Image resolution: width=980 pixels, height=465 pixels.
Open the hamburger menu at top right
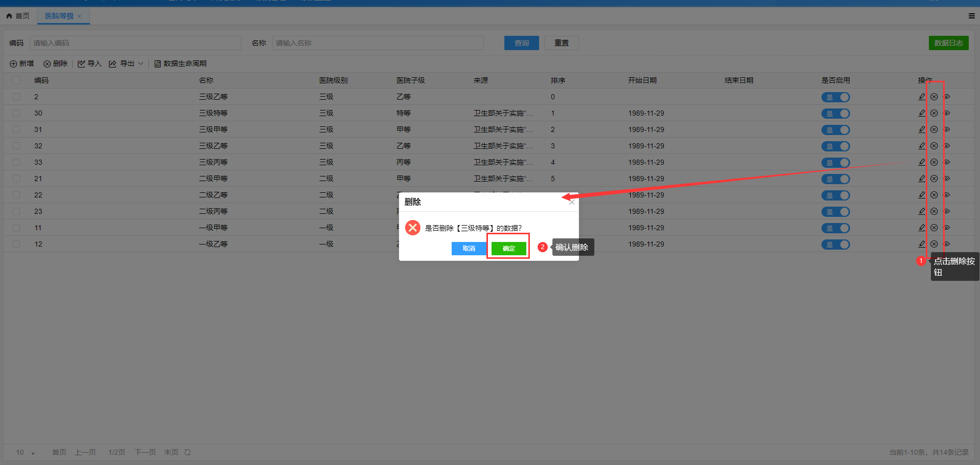click(x=971, y=16)
